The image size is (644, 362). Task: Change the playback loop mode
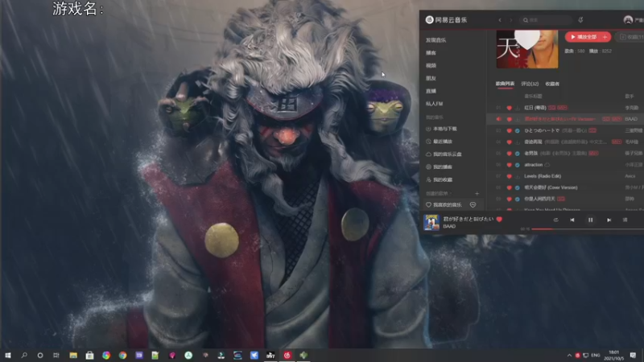(x=555, y=220)
